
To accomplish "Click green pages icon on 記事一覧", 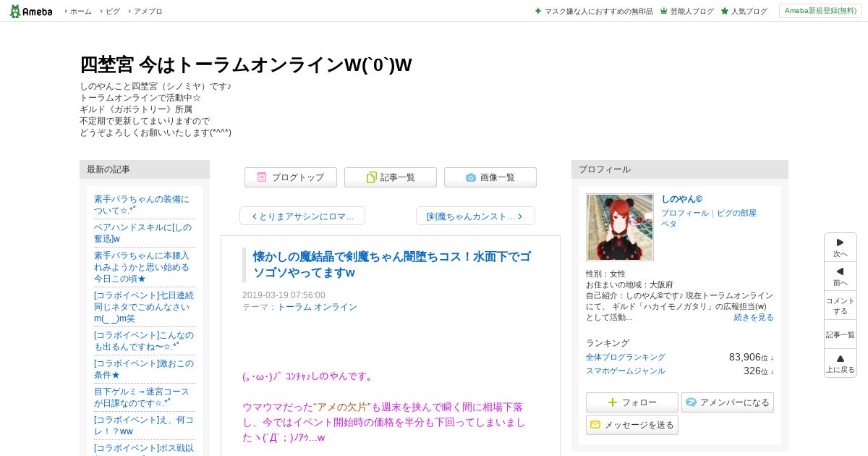I will pyautogui.click(x=372, y=177).
